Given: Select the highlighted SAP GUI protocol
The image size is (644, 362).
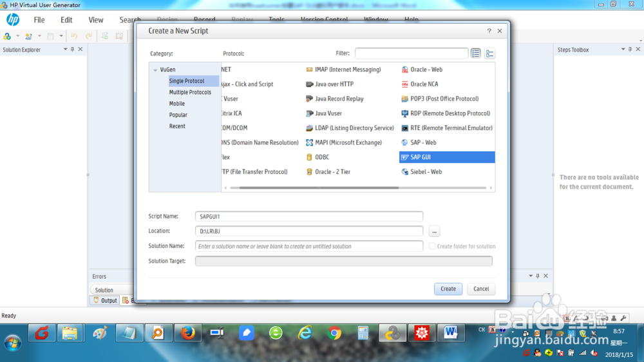Looking at the screenshot, I should [447, 157].
